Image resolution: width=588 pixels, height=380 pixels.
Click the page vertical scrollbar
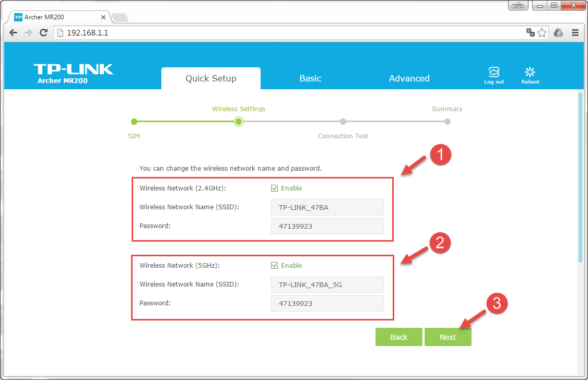(x=581, y=177)
